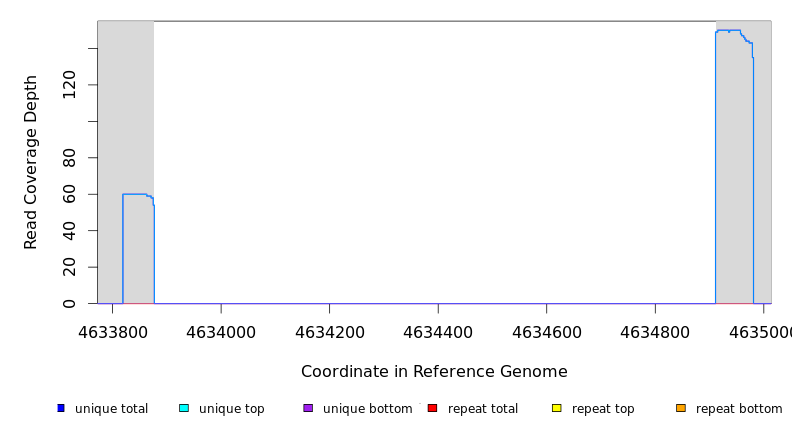Click the yellow 'repeat top' legend swatch
The image size is (792, 432).
click(556, 408)
